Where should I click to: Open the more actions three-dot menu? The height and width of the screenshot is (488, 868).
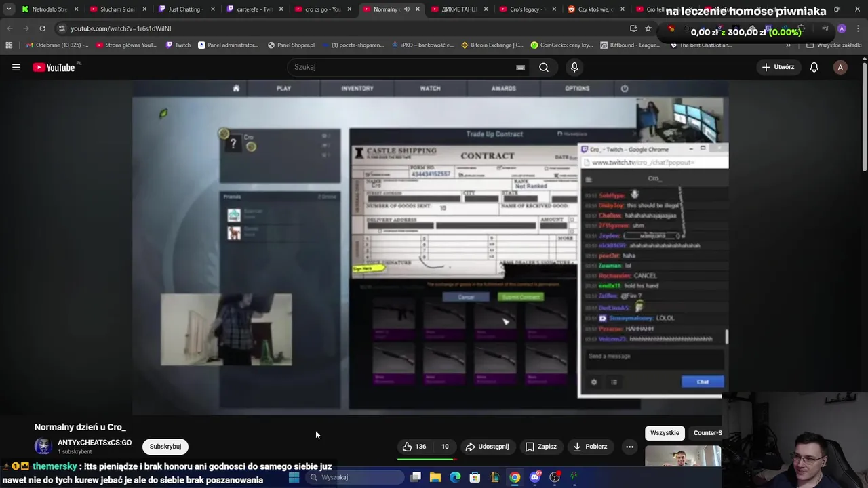click(x=629, y=447)
